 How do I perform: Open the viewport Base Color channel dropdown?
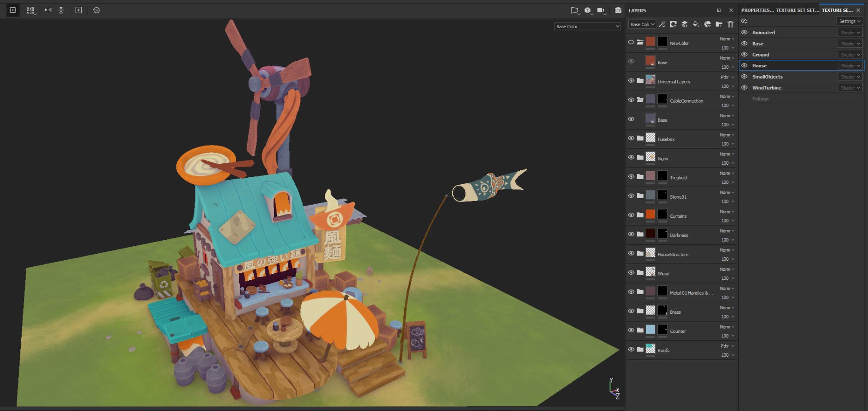click(x=587, y=27)
